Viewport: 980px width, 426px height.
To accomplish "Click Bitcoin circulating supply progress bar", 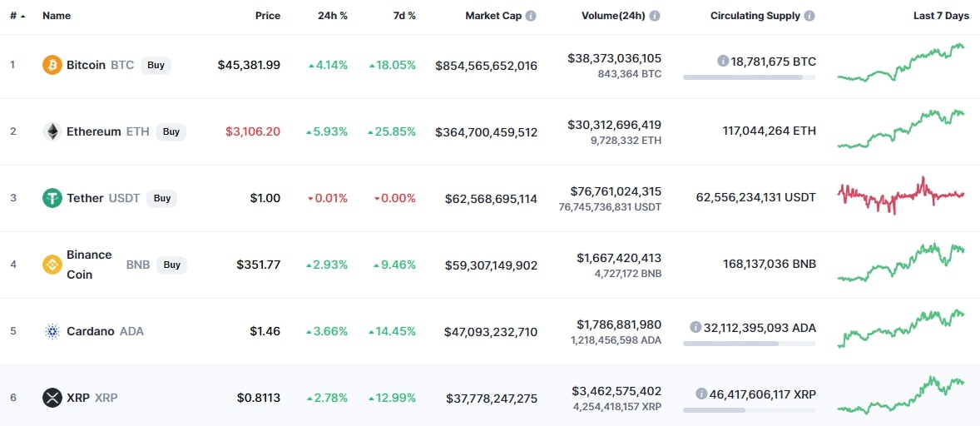I will [749, 77].
